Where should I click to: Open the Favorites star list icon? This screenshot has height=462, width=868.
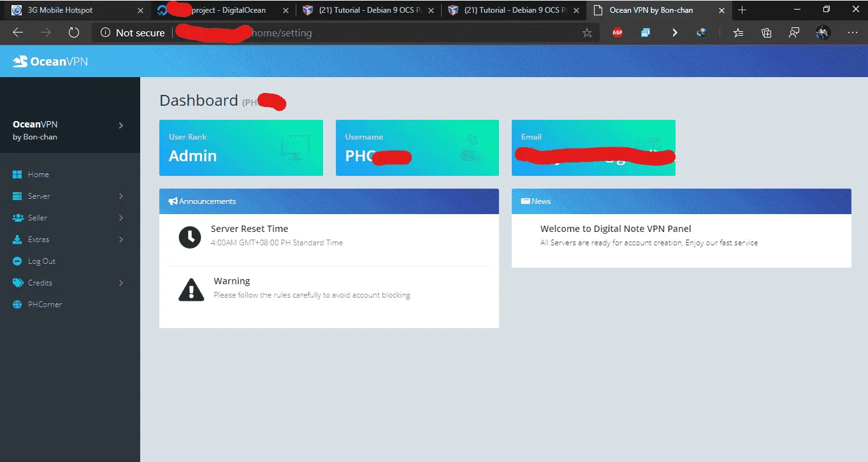[739, 32]
